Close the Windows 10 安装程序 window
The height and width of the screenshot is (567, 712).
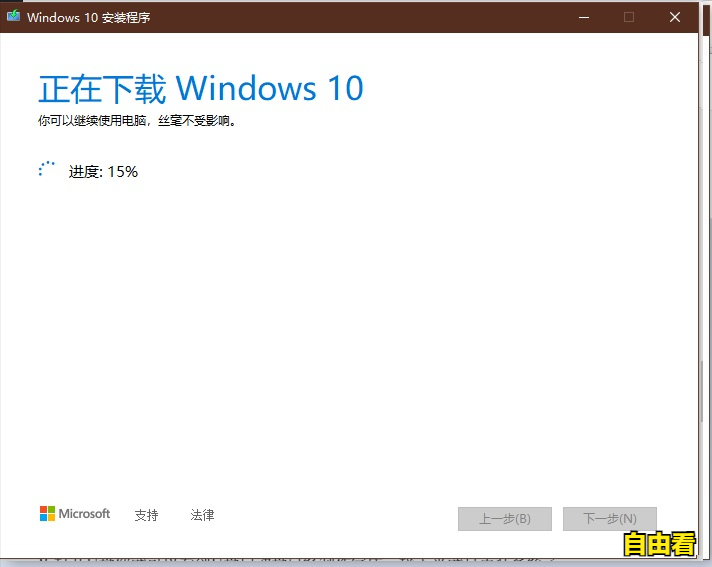pos(675,17)
